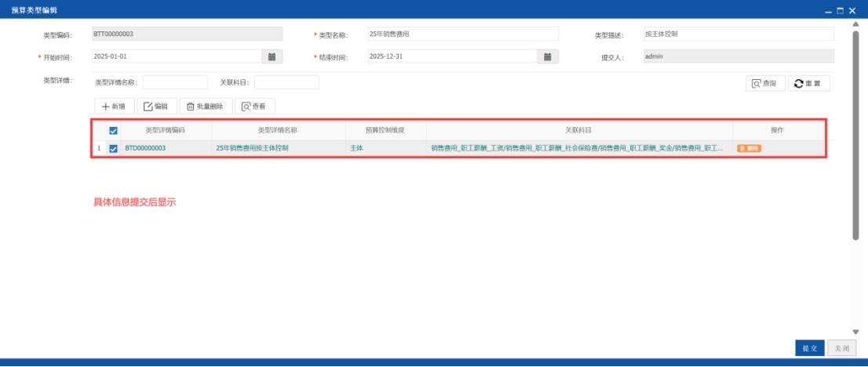
Task: Focus the 类型详情名称 search field
Action: click(175, 82)
